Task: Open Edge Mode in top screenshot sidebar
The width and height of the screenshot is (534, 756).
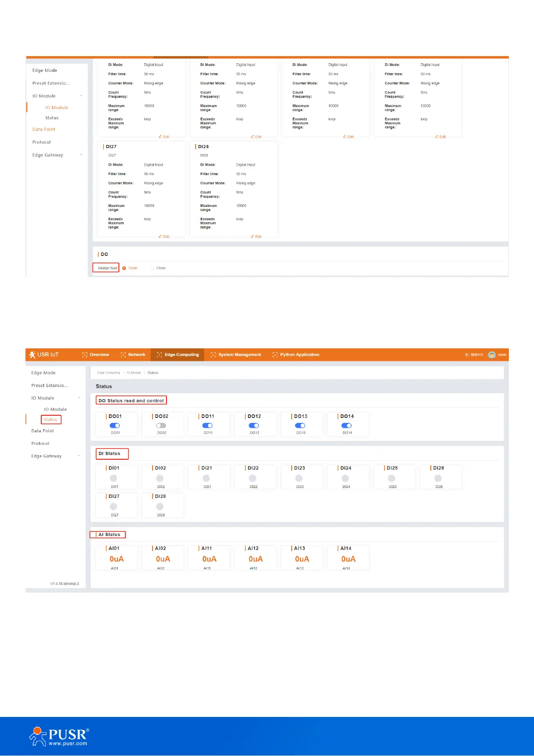Action: 45,70
